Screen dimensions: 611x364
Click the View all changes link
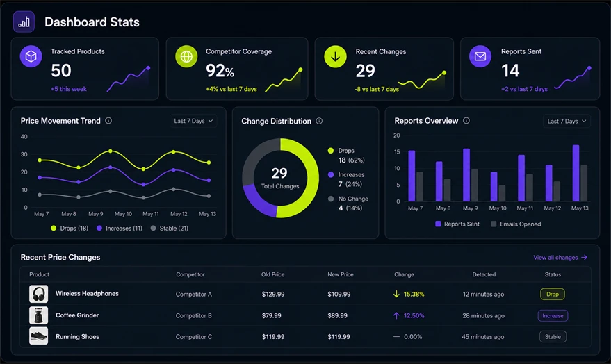click(x=560, y=257)
